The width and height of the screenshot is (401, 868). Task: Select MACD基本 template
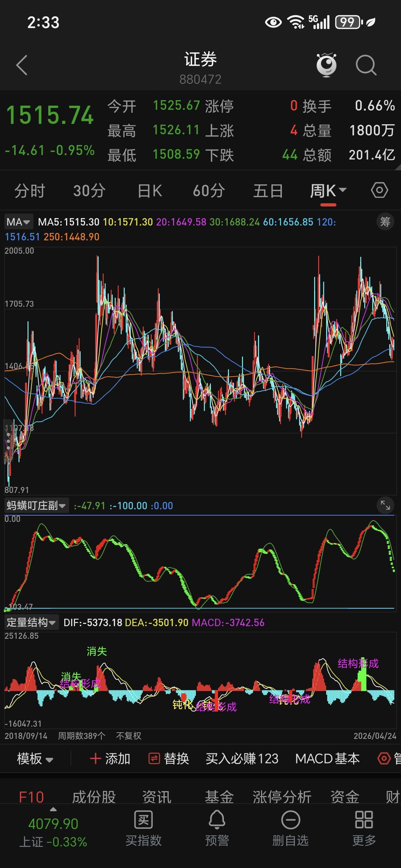327,759
